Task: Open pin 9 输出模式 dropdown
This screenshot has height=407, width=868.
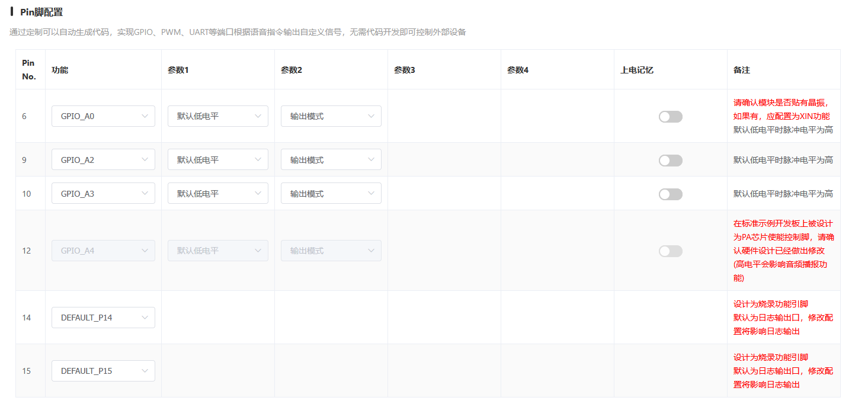Action: 331,160
